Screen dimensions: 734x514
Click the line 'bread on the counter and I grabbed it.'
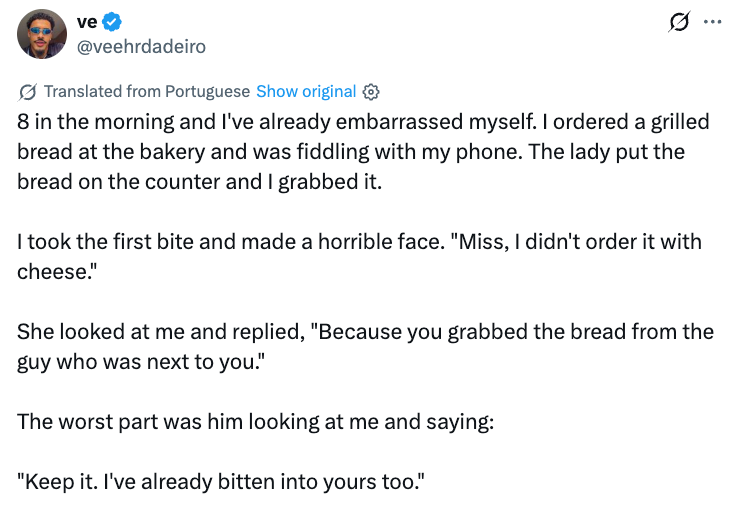(x=199, y=182)
